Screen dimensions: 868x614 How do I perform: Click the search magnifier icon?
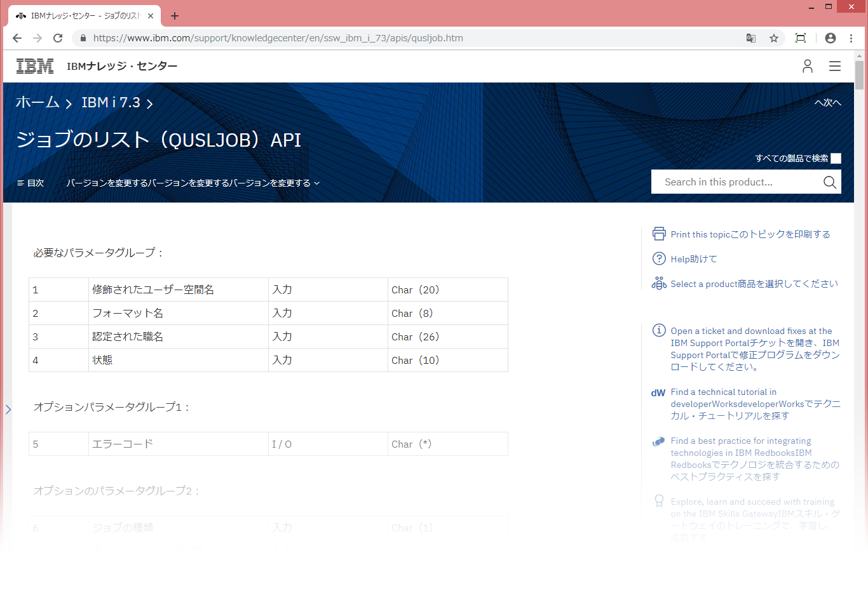(829, 182)
